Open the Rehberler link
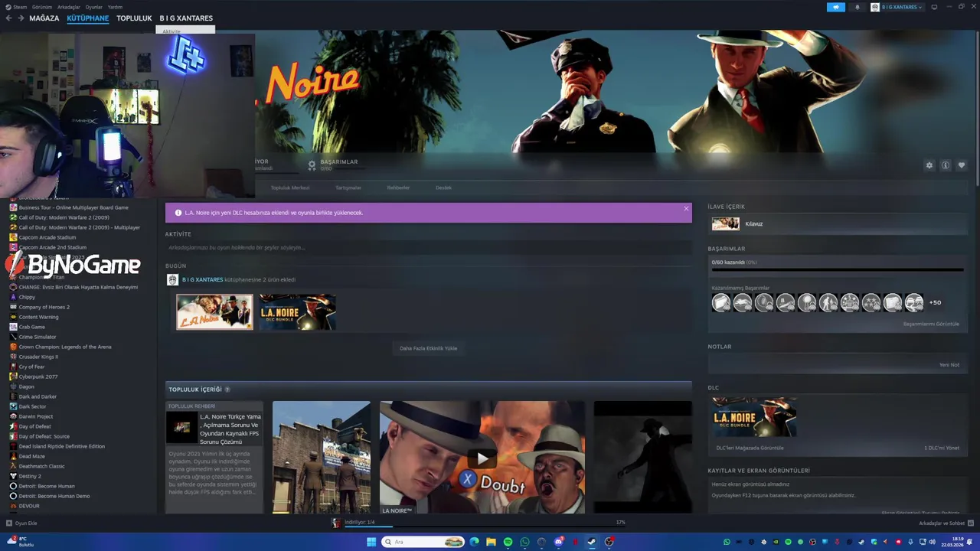The image size is (980, 551). click(398, 187)
